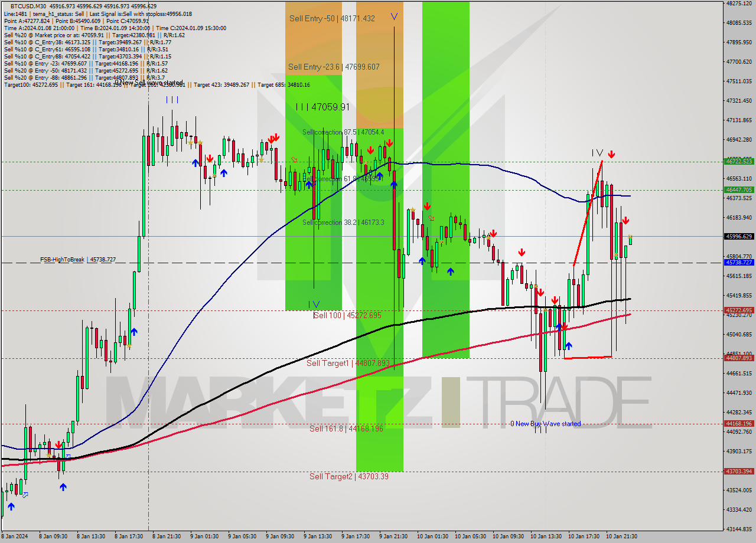Click the 'Target100: 45272.695' targets summary line
The image size is (756, 543).
pyautogui.click(x=157, y=85)
